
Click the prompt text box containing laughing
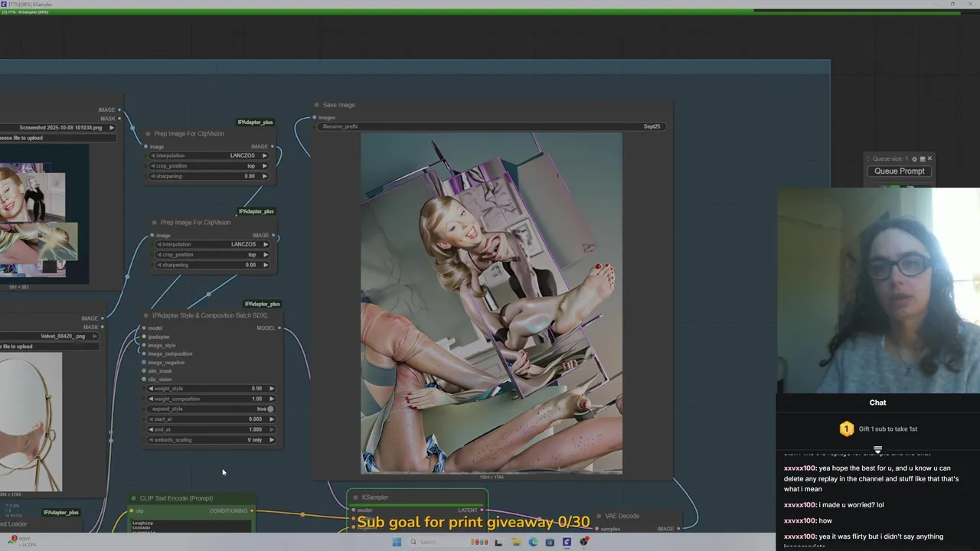pyautogui.click(x=190, y=525)
